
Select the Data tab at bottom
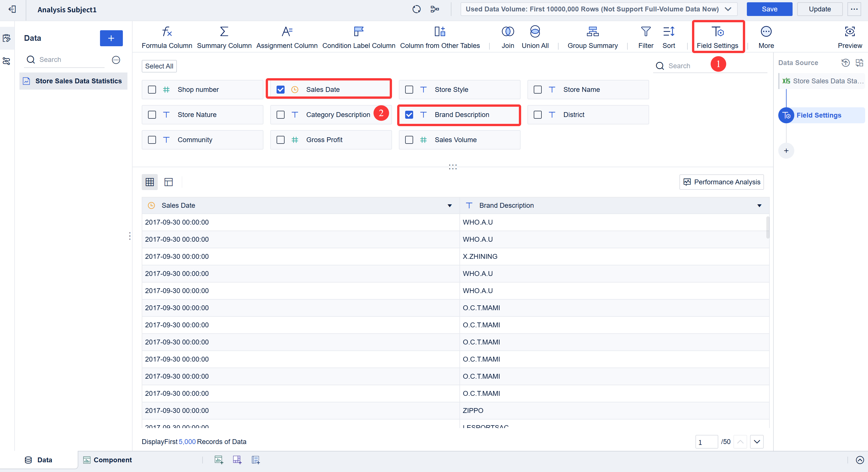click(x=38, y=460)
